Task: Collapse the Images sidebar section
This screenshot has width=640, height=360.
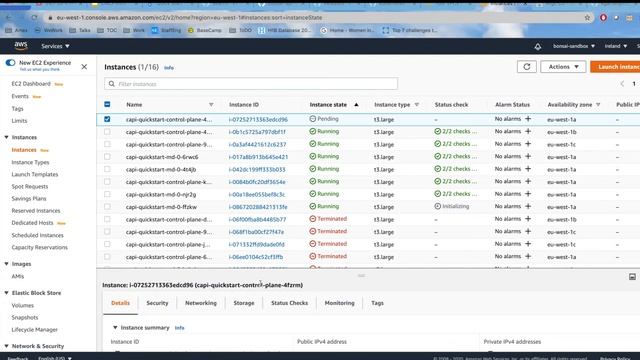Action: tap(7, 264)
